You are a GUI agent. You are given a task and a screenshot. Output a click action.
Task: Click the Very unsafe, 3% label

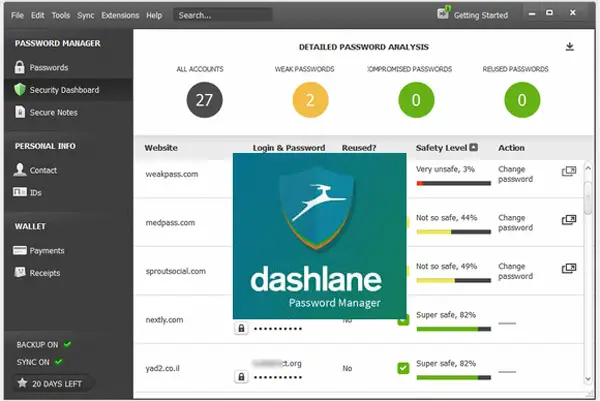445,169
